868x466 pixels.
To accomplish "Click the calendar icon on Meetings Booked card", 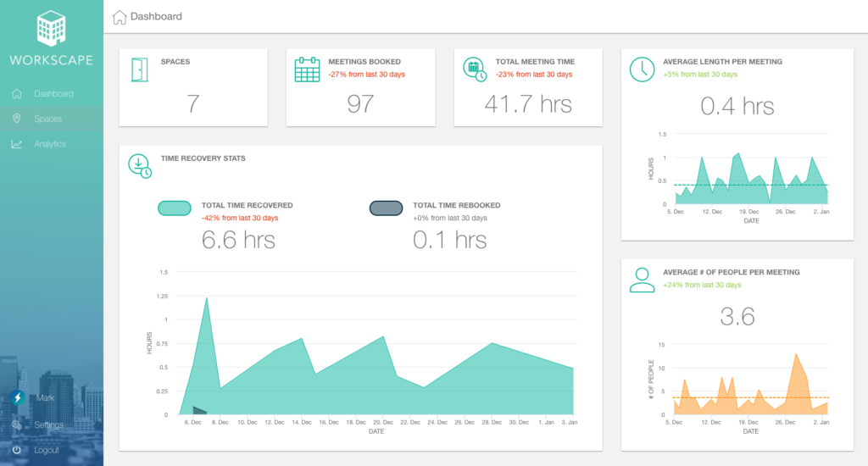I will [x=307, y=69].
